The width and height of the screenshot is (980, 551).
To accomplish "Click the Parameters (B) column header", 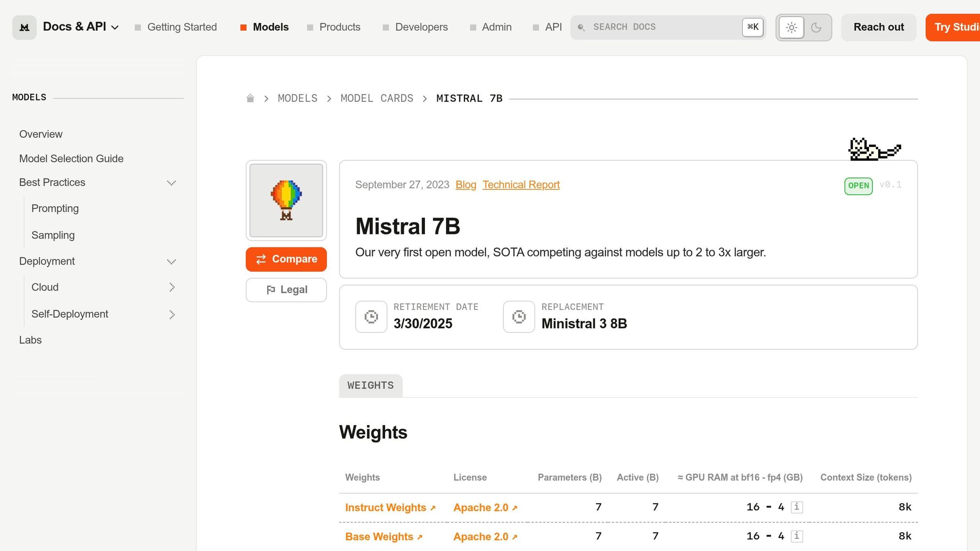I will 569,477.
